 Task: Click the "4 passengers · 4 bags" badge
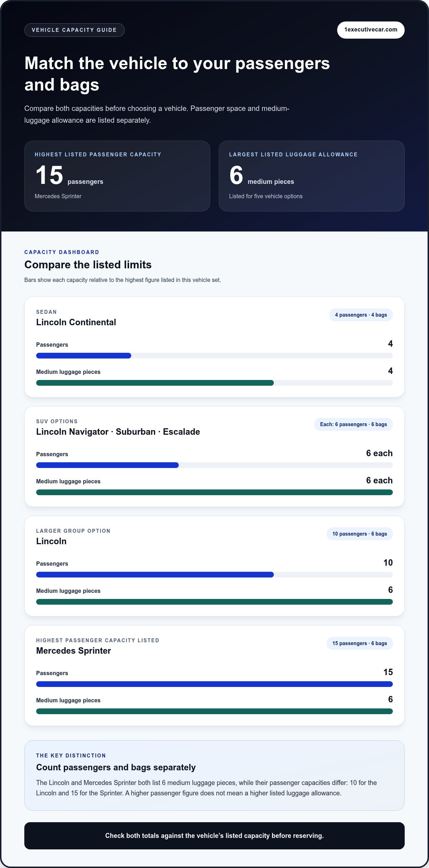(x=361, y=315)
